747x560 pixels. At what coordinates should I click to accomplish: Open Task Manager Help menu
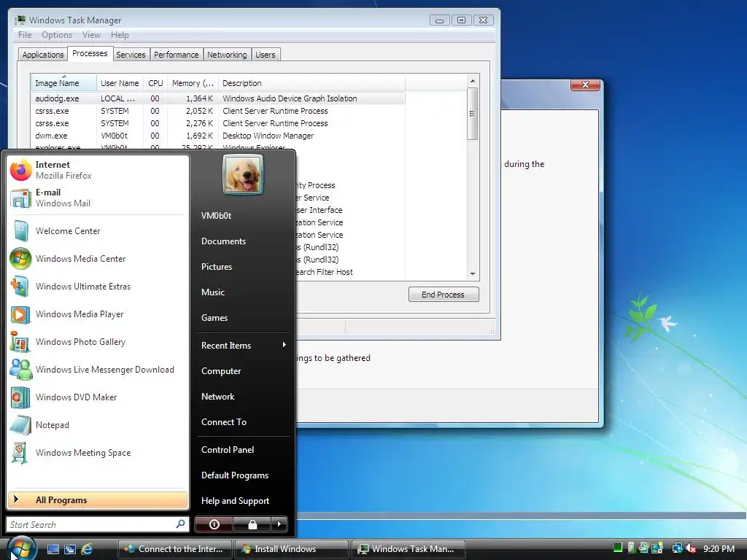(120, 35)
